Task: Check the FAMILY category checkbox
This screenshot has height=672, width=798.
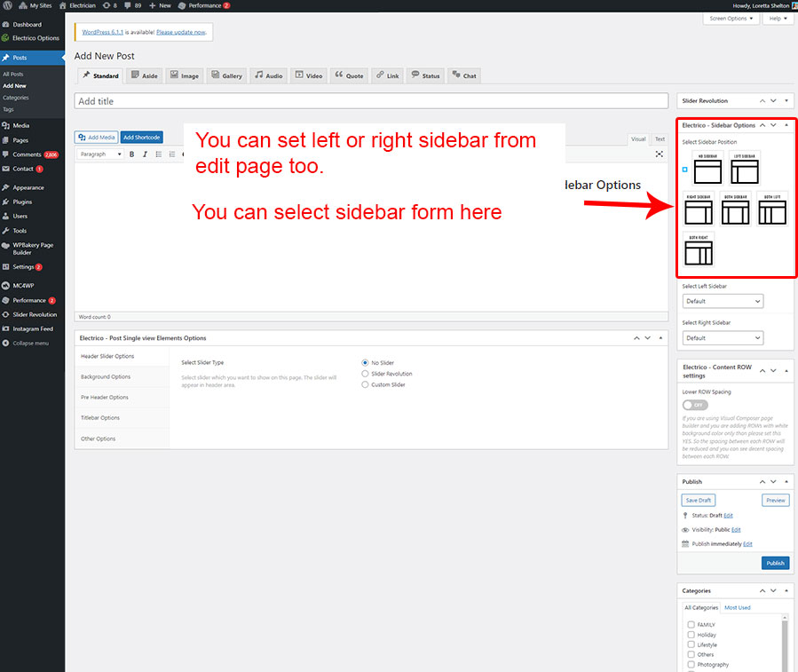Action: (691, 625)
